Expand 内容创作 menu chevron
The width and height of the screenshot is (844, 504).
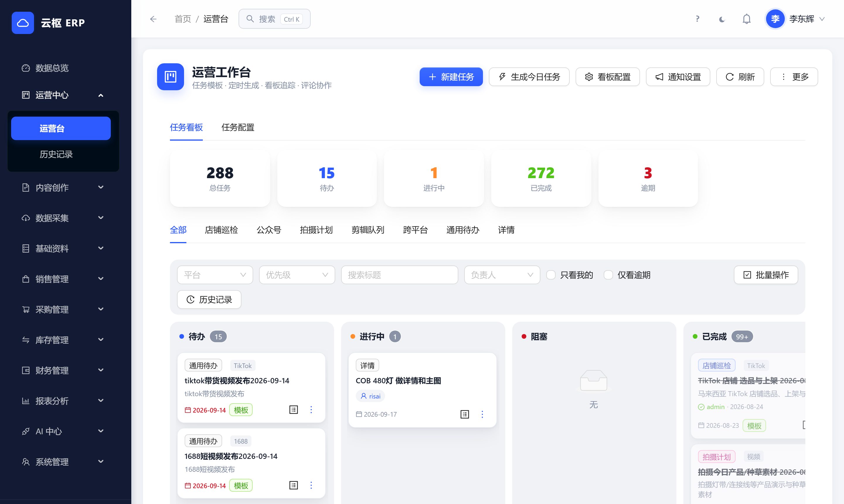[x=101, y=187]
